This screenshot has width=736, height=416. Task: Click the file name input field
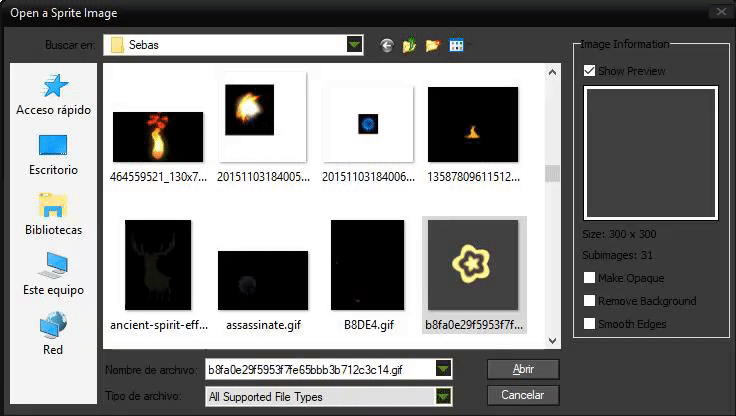[321, 370]
